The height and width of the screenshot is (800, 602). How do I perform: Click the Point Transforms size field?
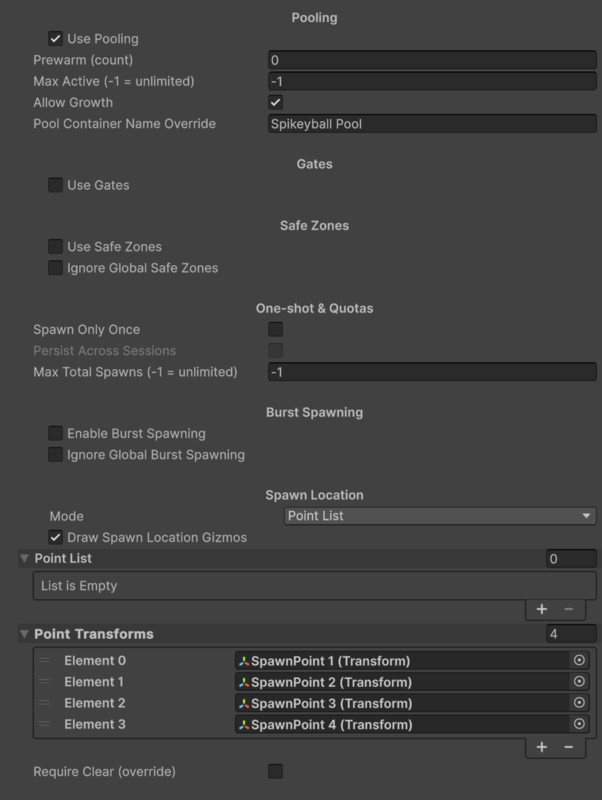(571, 634)
